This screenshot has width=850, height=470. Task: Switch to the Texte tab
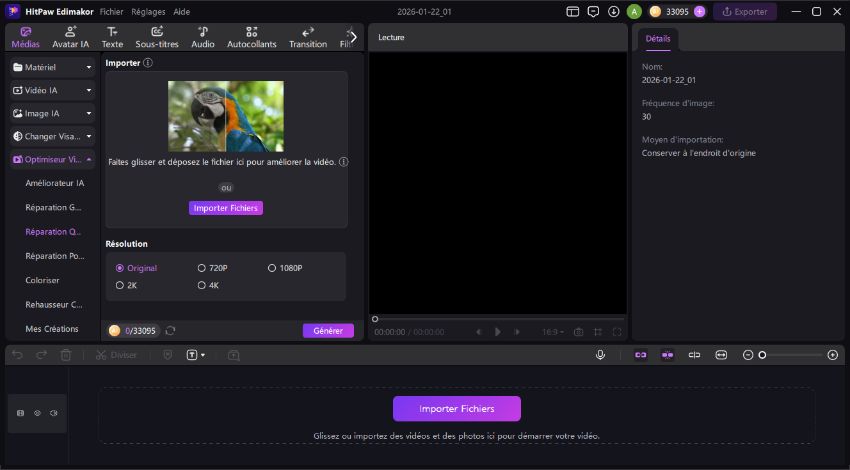point(112,37)
